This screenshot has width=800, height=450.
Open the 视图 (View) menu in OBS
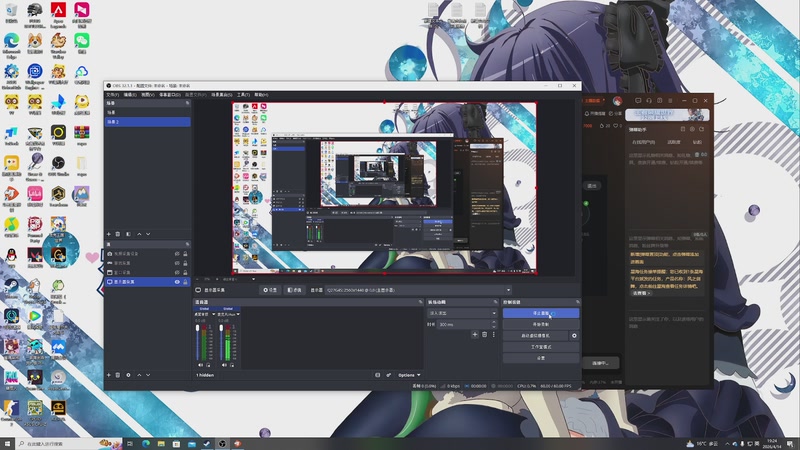[147, 95]
